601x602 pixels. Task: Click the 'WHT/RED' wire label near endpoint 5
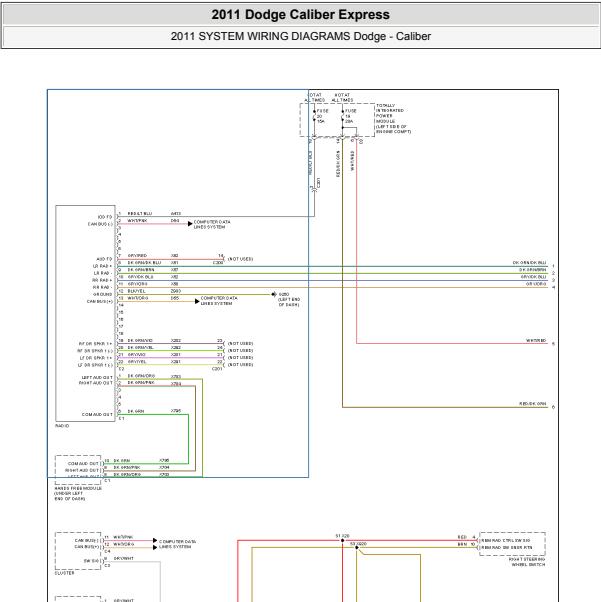[536, 341]
